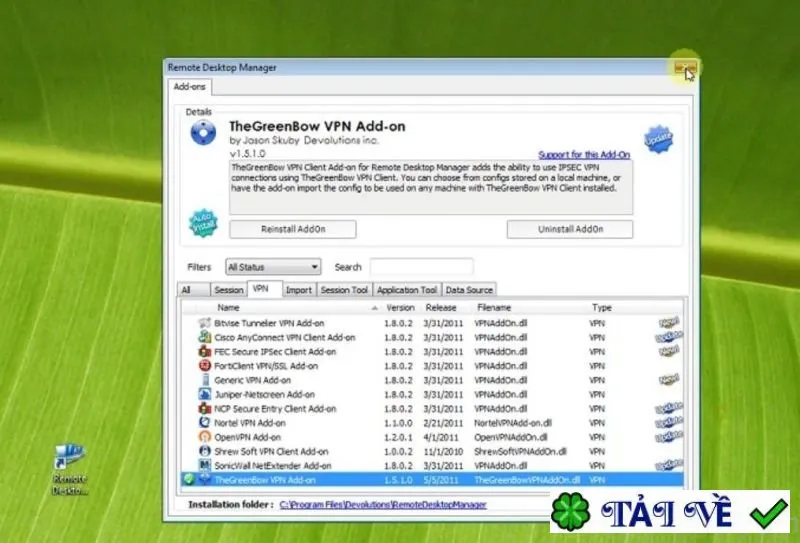Click the Search input field
Viewport: 800px width, 543px height.
421,267
